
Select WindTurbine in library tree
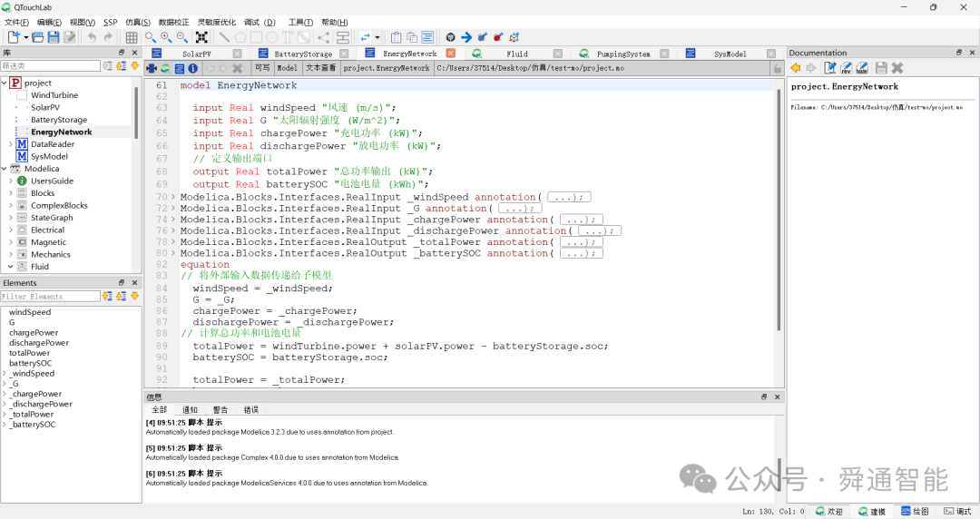click(54, 95)
